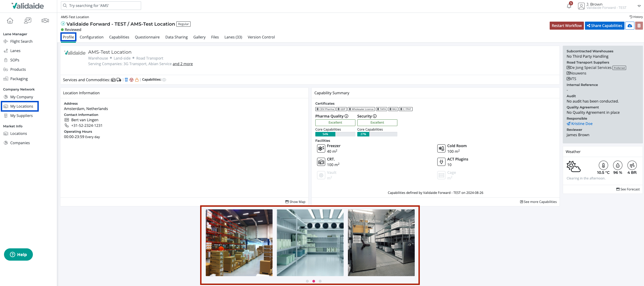Select the first gallery carousel dot
Image resolution: width=644 pixels, height=286 pixels.
point(307,281)
